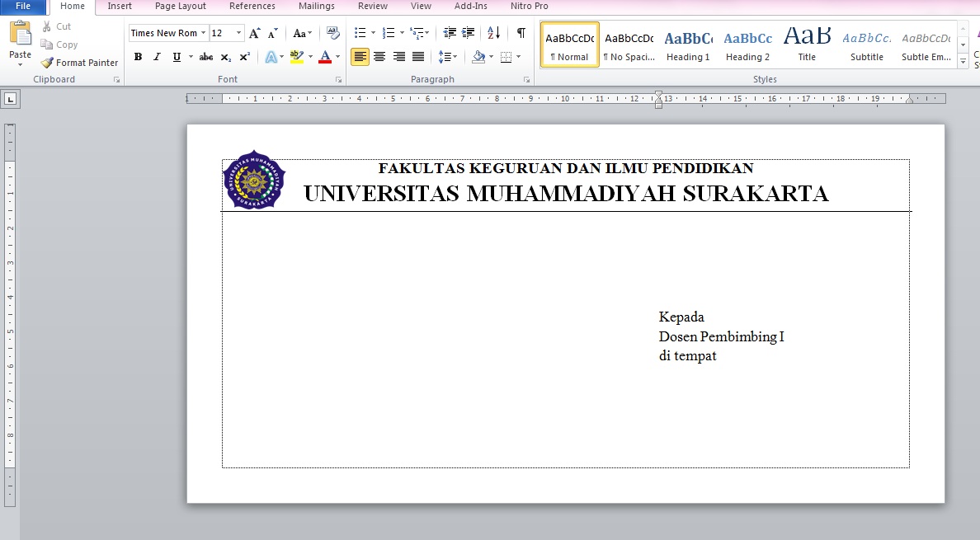Image resolution: width=980 pixels, height=540 pixels.
Task: Click the Format Painter button
Action: click(x=78, y=62)
